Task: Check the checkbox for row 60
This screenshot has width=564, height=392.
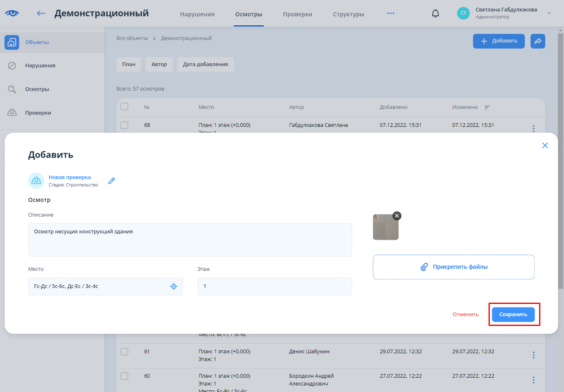Action: pos(124,376)
